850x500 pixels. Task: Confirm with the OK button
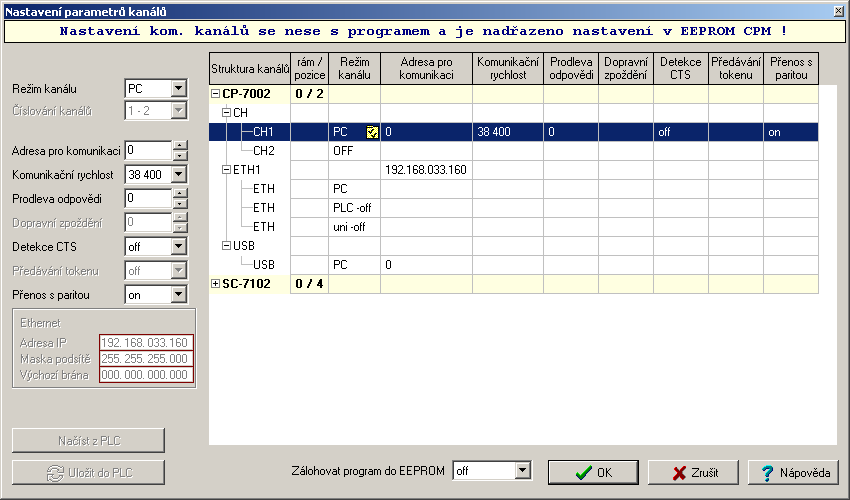tap(593, 472)
